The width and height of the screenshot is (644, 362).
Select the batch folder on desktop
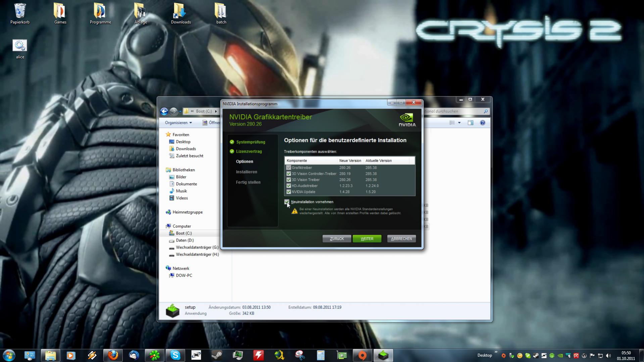[221, 14]
